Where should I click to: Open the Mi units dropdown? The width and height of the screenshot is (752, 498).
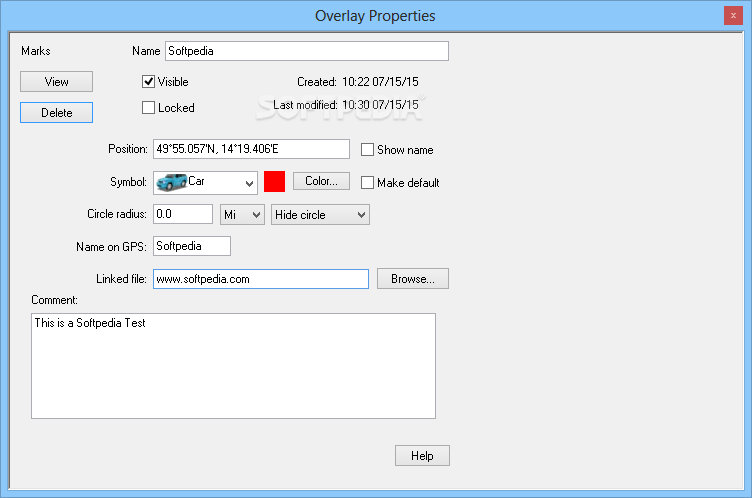pos(242,214)
